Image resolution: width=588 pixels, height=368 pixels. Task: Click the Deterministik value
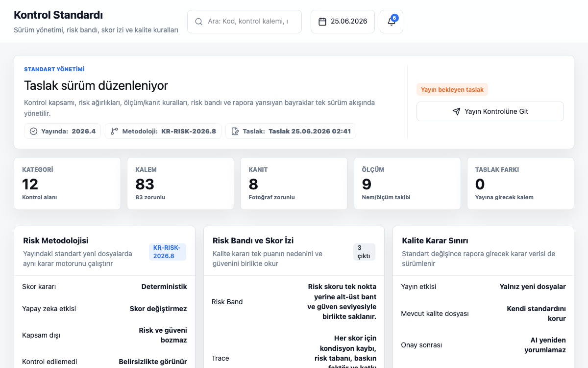pyautogui.click(x=164, y=287)
